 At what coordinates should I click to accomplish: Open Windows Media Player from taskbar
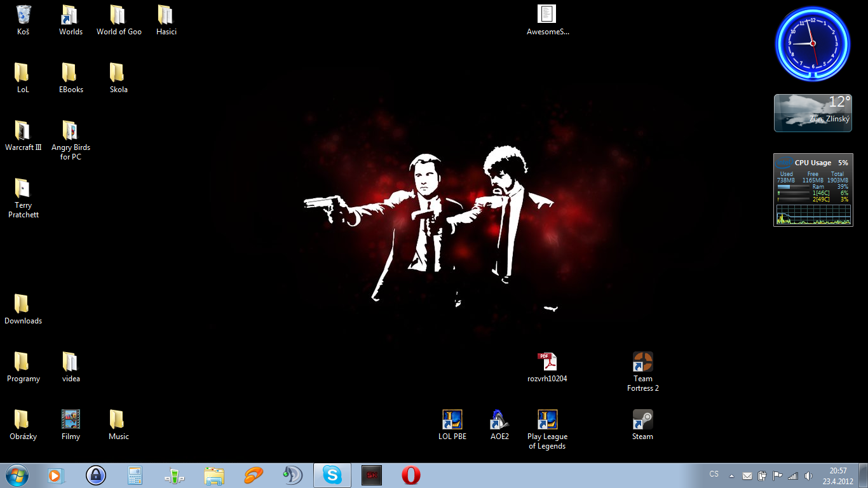tap(57, 475)
